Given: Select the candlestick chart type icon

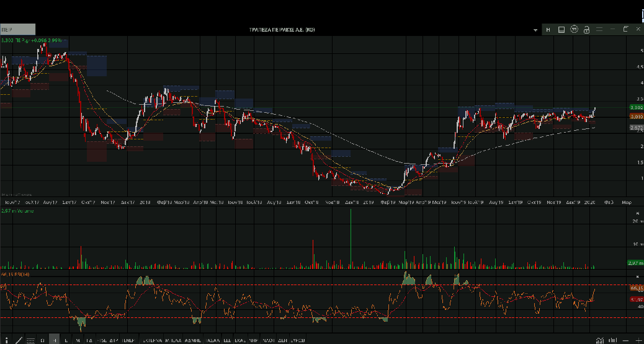Looking at the screenshot, I should 612,340.
